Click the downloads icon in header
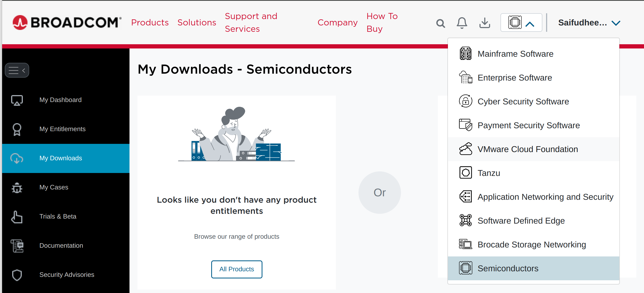This screenshot has height=293, width=644. tap(485, 23)
